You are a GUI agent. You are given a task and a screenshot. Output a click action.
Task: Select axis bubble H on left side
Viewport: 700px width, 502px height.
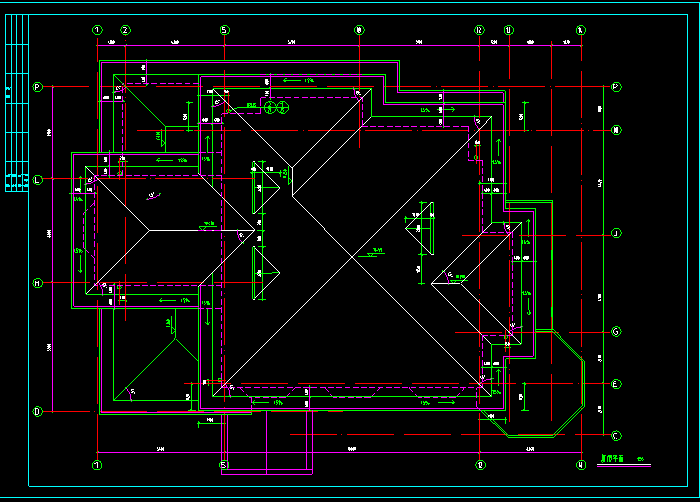[38, 283]
